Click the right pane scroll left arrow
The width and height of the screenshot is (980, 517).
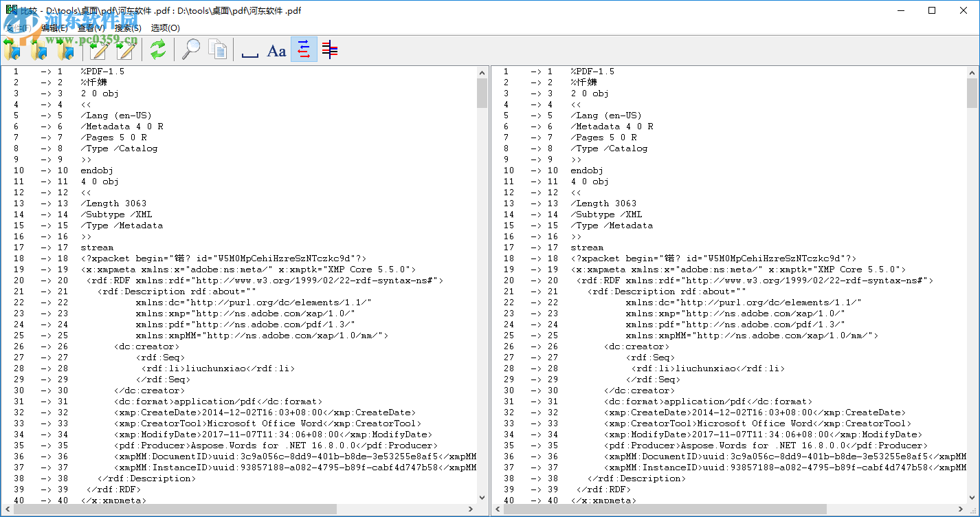(497, 509)
